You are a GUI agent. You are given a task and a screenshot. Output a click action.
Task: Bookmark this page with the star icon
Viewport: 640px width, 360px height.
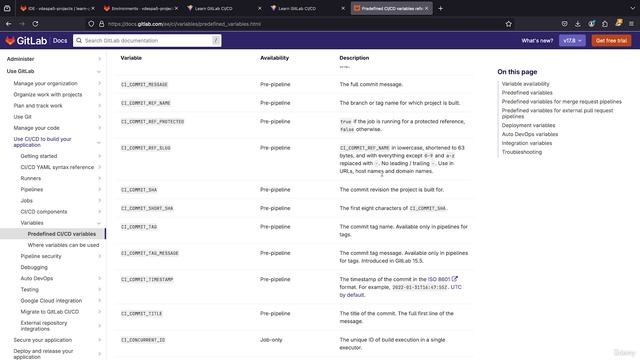pos(509,24)
